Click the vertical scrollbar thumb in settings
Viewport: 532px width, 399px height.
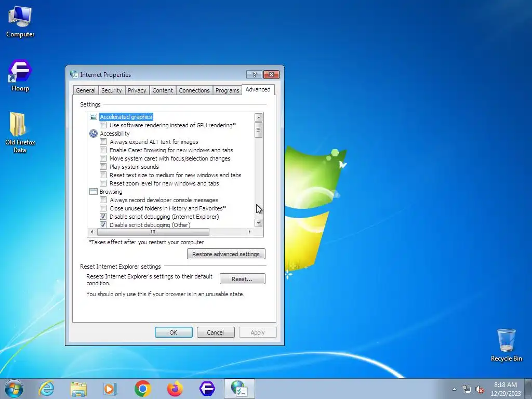click(x=259, y=129)
